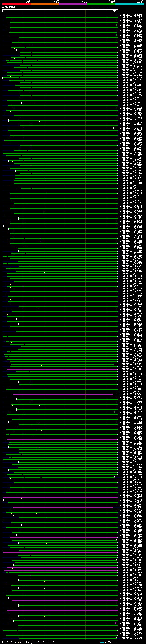Open hit UniRef100_Q9LNL0
Viewport: 146px width, 644px height.
click(x=131, y=17)
